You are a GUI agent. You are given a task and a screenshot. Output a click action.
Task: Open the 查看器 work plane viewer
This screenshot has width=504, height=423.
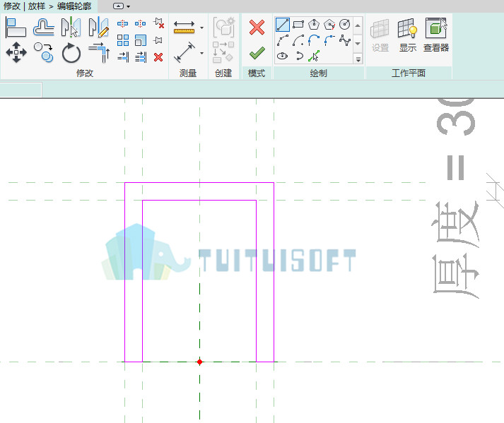(x=436, y=35)
